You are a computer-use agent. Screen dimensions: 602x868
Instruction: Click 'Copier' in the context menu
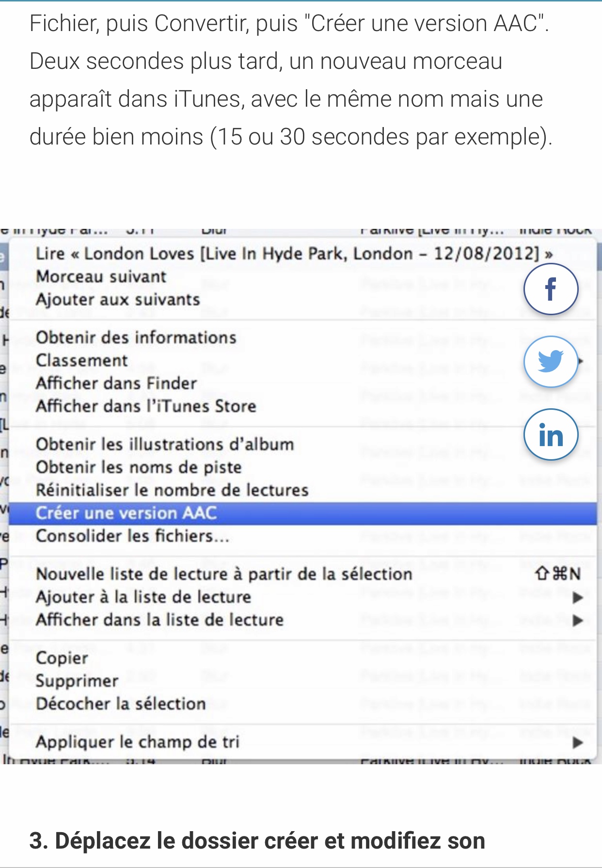click(x=62, y=658)
